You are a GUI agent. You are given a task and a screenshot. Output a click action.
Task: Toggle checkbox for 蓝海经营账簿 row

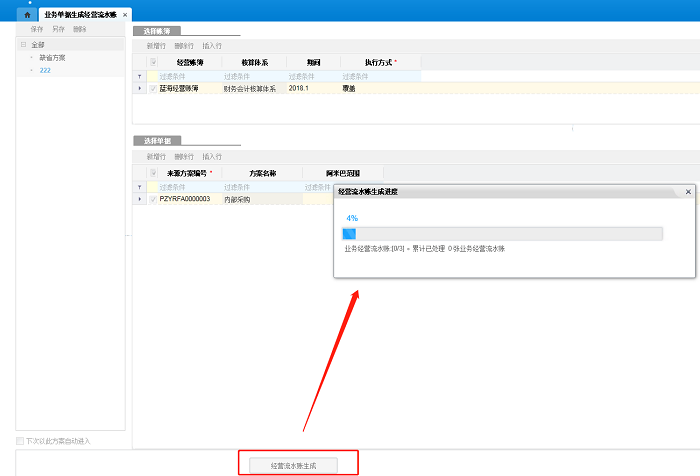(x=153, y=89)
